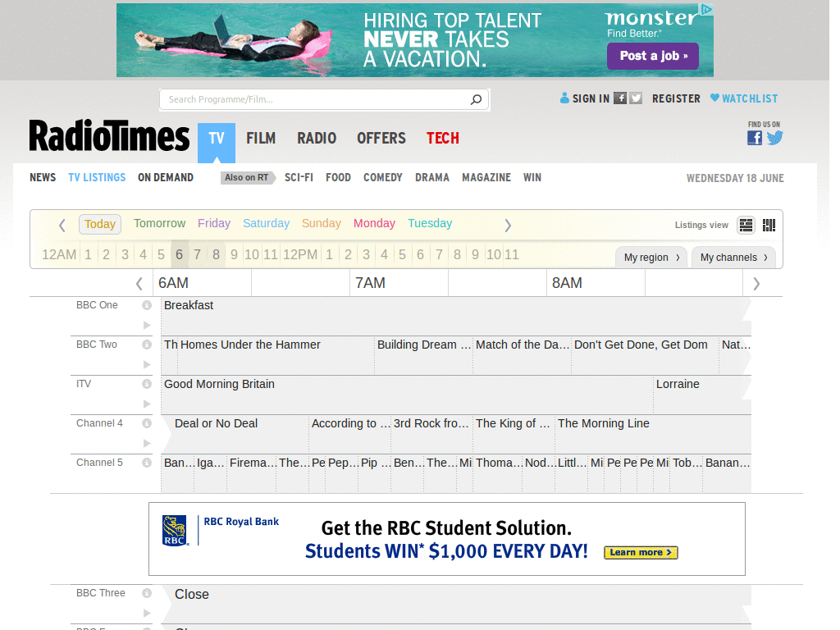Click REGISTER
The height and width of the screenshot is (630, 840).
pos(676,98)
